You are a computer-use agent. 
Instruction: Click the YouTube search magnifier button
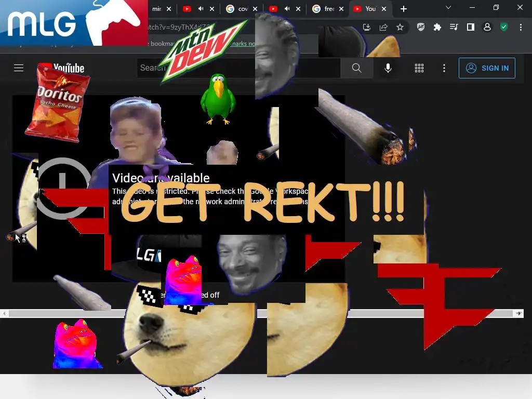(x=356, y=68)
